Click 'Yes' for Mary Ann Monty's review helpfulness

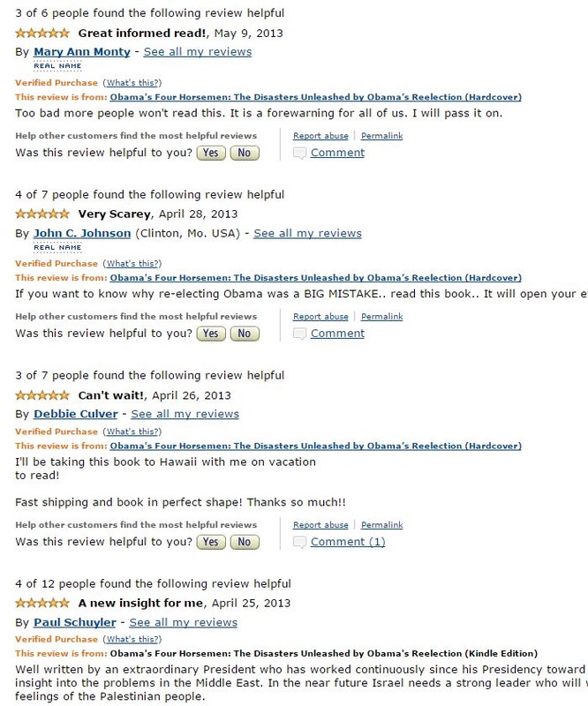(210, 153)
